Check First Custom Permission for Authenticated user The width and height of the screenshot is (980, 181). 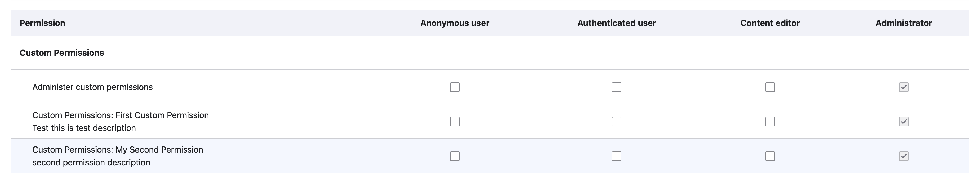tap(616, 122)
